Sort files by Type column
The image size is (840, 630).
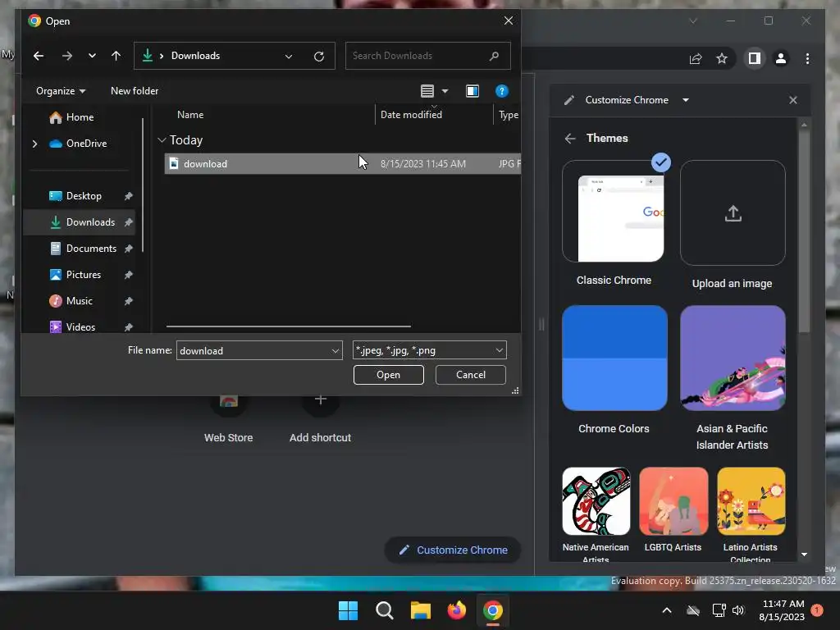pos(508,115)
